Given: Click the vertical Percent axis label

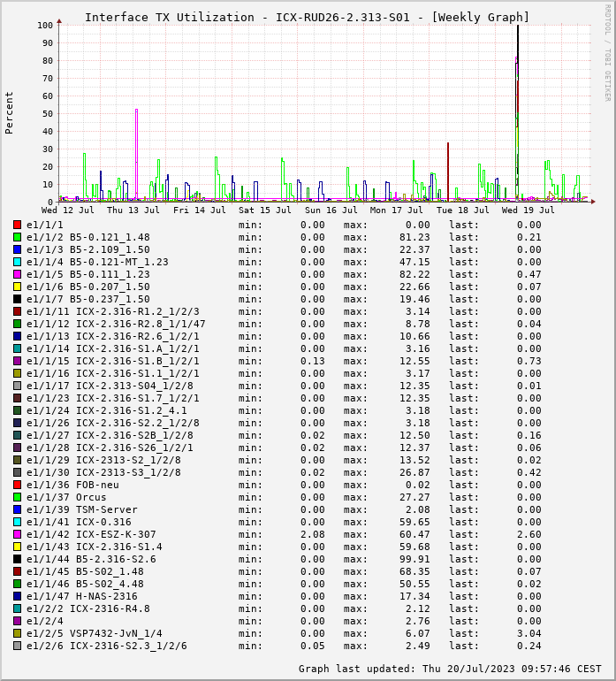Looking at the screenshot, I should (x=10, y=112).
